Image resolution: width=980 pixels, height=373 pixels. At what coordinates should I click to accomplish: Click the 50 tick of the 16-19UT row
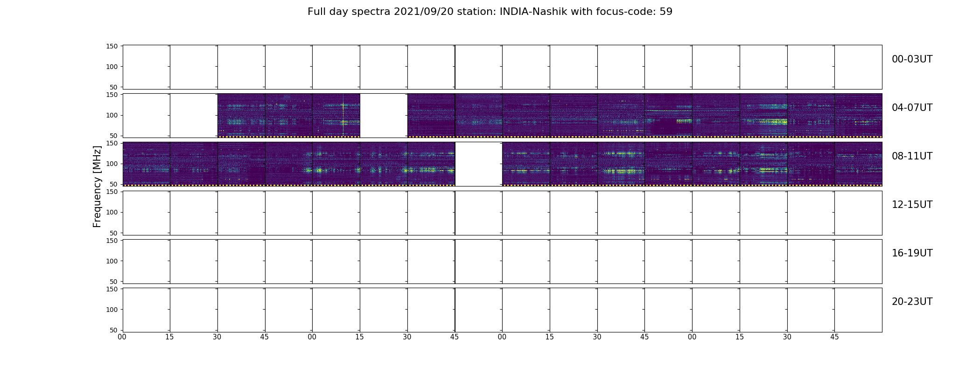point(114,282)
